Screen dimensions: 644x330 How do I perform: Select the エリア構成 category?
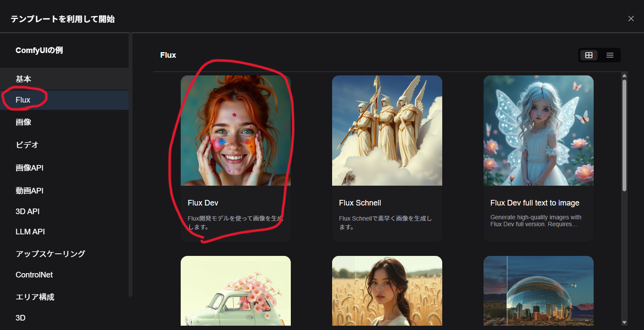(65, 297)
